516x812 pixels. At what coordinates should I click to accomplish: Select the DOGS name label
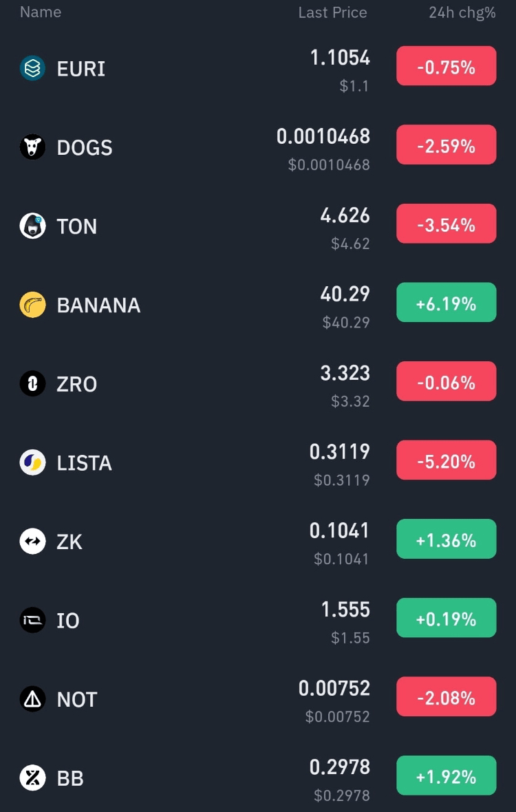[x=85, y=147]
